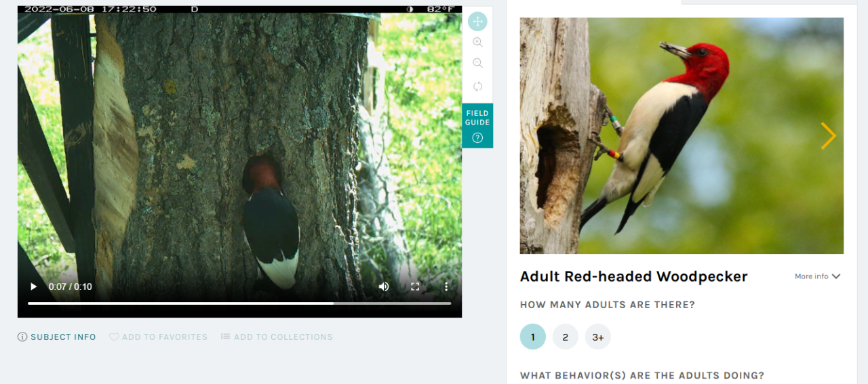Select the pan/move tool icon
The image size is (868, 384).
[x=477, y=22]
